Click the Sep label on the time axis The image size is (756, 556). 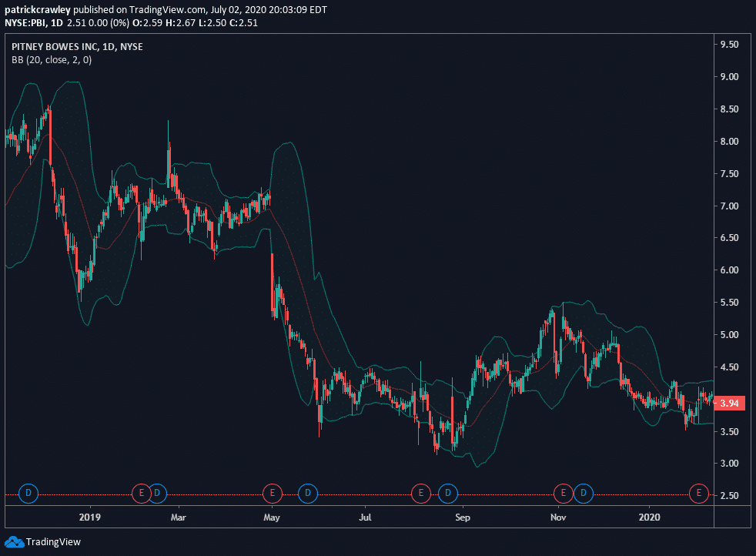pos(463,517)
